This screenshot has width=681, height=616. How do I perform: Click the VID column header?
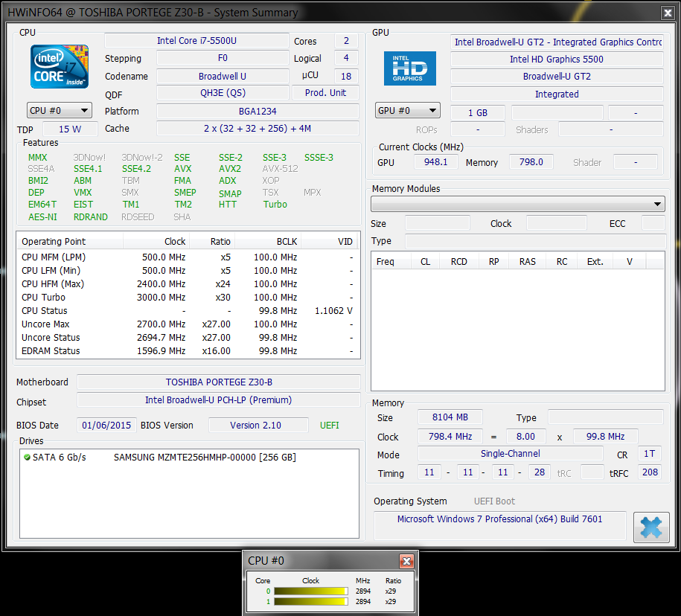coord(330,241)
